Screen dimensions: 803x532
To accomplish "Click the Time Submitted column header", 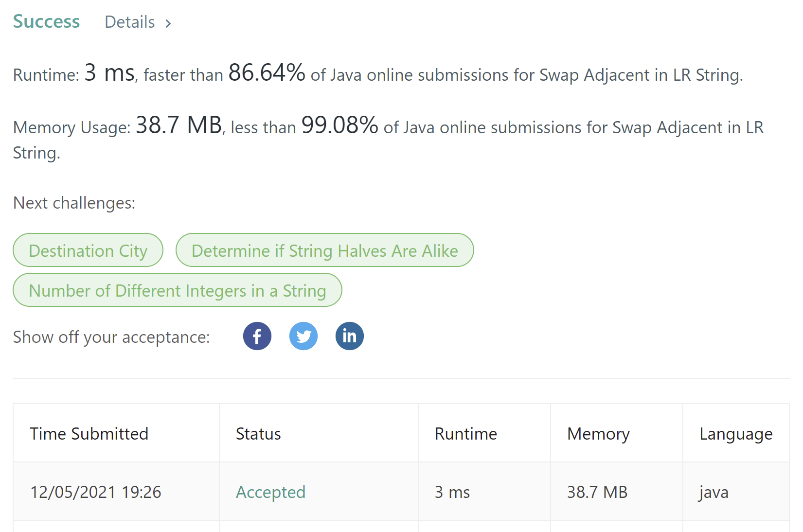I will tap(89, 433).
